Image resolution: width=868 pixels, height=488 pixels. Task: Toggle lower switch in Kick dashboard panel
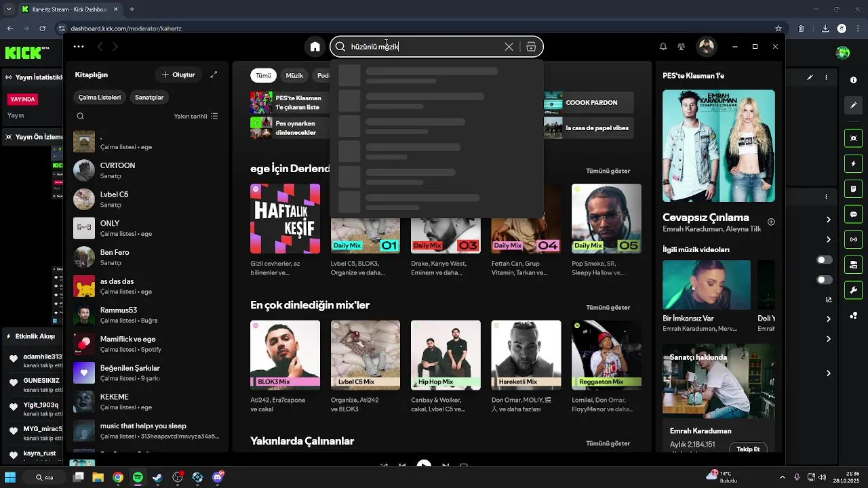coord(824,280)
